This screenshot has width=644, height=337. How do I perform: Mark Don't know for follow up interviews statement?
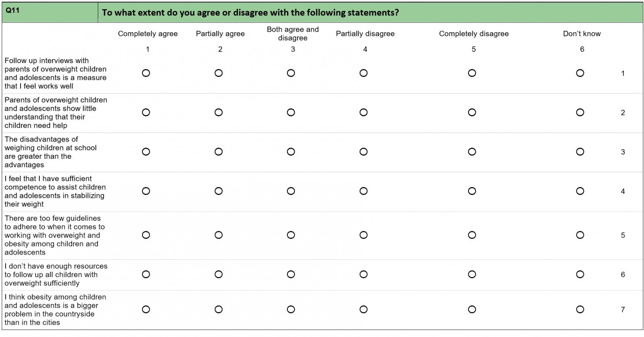pyautogui.click(x=580, y=73)
